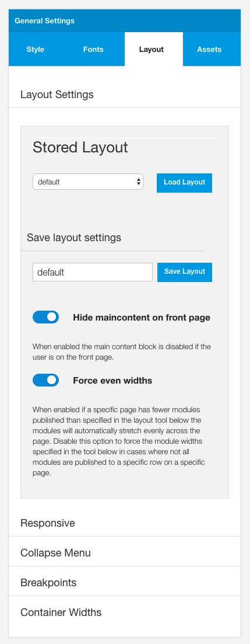The height and width of the screenshot is (644, 250).
Task: Click the Hide maincontent on front page label
Action: point(142,318)
